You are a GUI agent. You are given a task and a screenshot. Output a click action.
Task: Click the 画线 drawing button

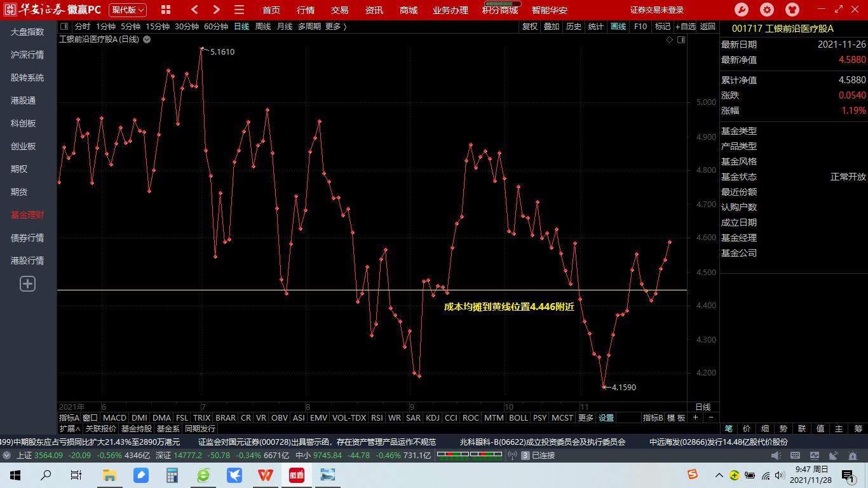pos(618,27)
